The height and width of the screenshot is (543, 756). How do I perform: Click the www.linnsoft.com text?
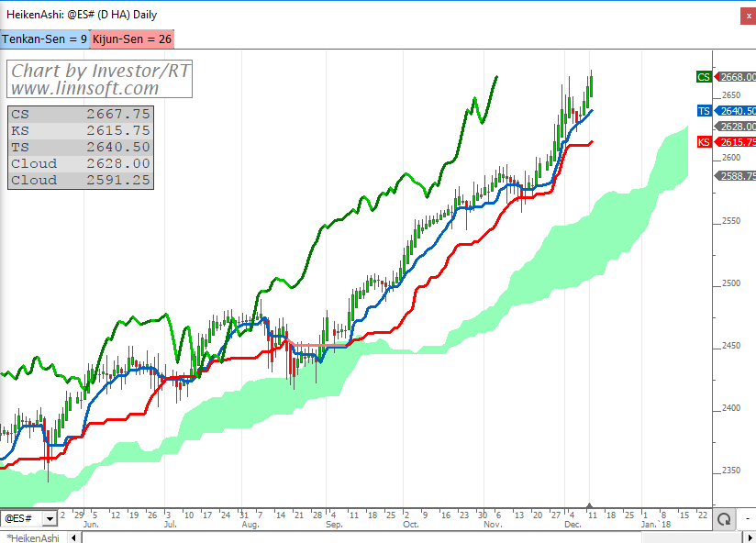point(84,88)
